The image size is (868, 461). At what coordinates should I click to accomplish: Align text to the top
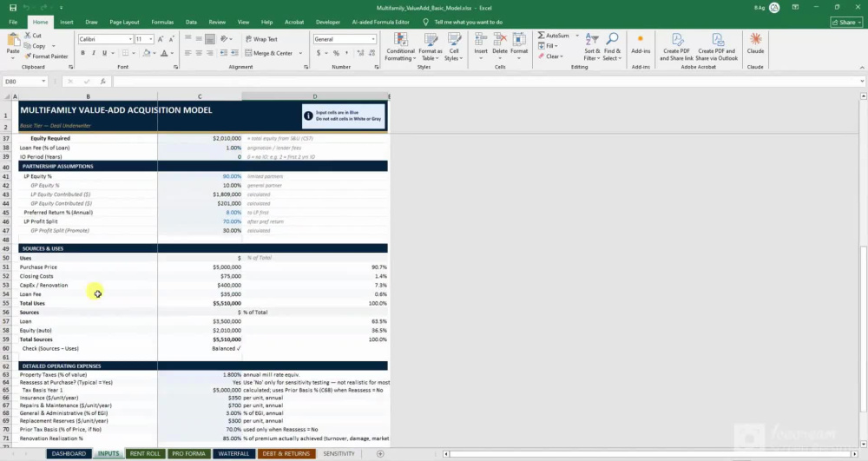[x=188, y=39]
